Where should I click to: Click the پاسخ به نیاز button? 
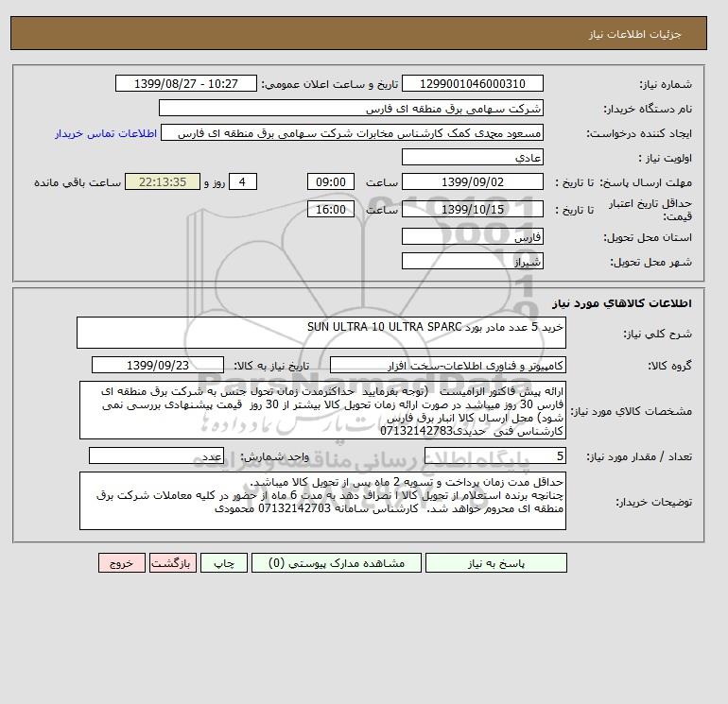pos(495,563)
